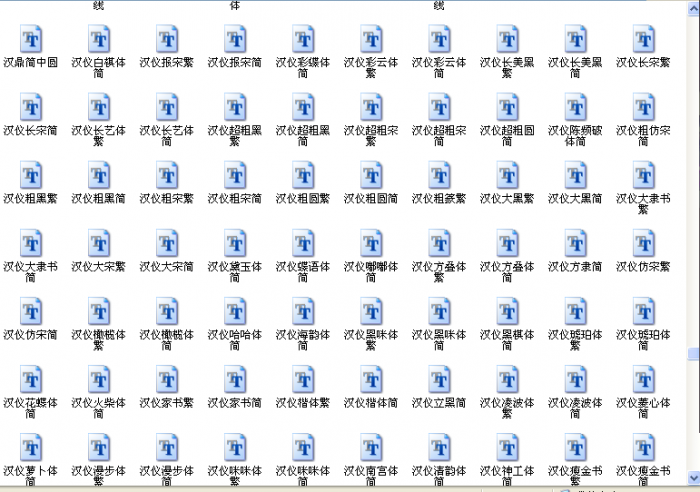Click the label 汉仪海韵体简
The height and width of the screenshot is (492, 700).
pyautogui.click(x=303, y=340)
